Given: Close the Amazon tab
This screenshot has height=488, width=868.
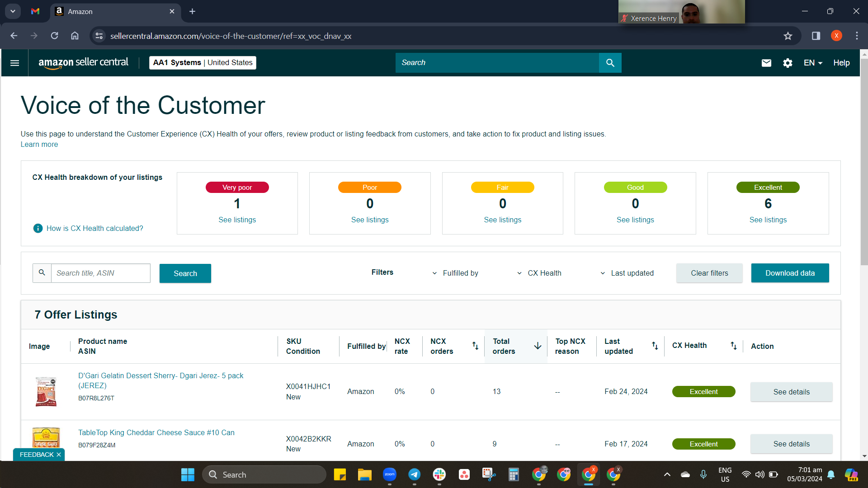Looking at the screenshot, I should (x=172, y=11).
